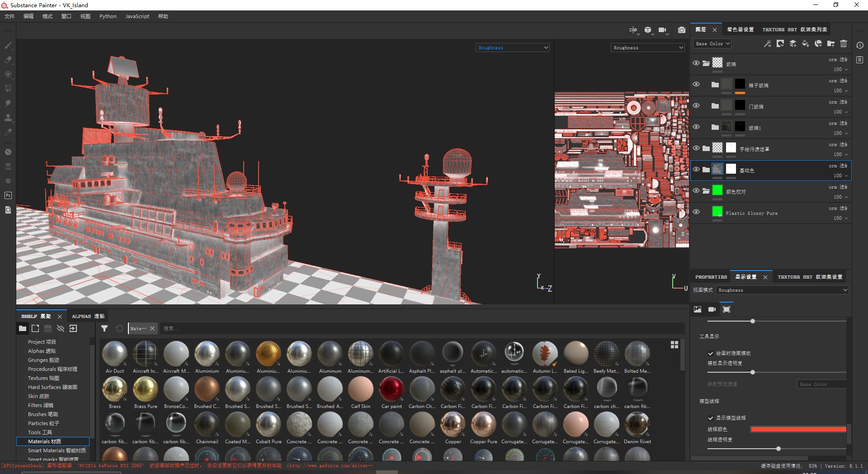Click the symmetry icon above the viewport
This screenshot has width=868, height=474.
pos(633,30)
